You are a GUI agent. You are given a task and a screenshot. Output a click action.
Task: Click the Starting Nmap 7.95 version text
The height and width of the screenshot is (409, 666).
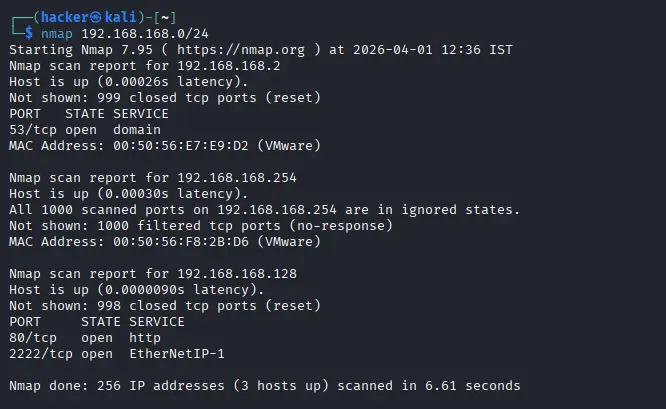[x=85, y=47]
